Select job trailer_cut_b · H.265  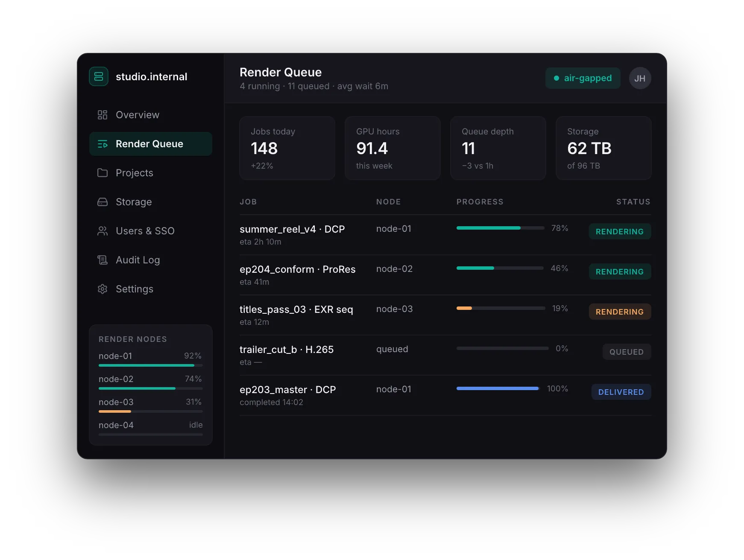tap(287, 350)
